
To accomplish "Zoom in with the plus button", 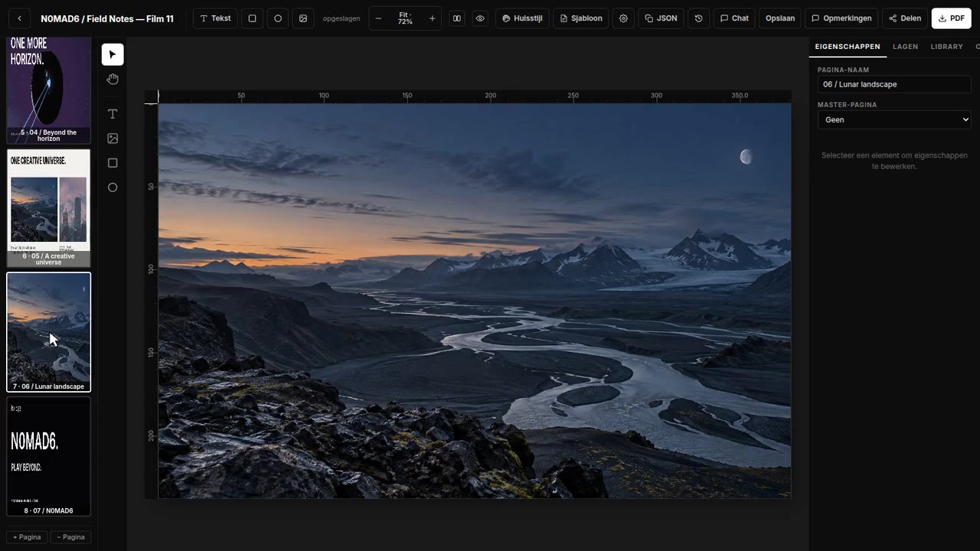I will (x=432, y=18).
